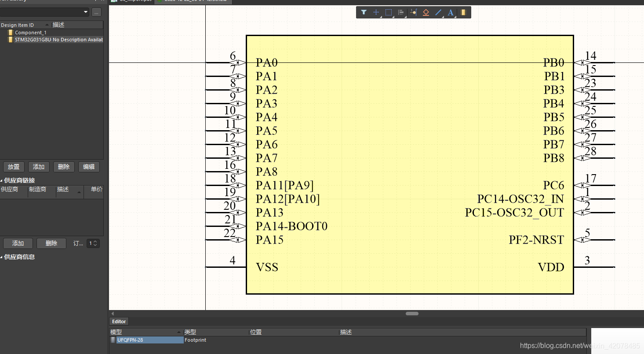Sort models by 模型 column header
This screenshot has width=644, height=354.
(146, 332)
